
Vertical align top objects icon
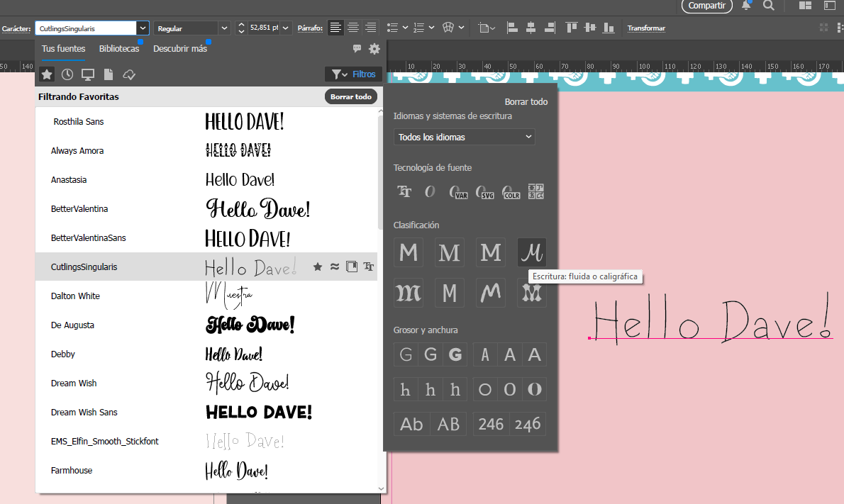coord(572,28)
